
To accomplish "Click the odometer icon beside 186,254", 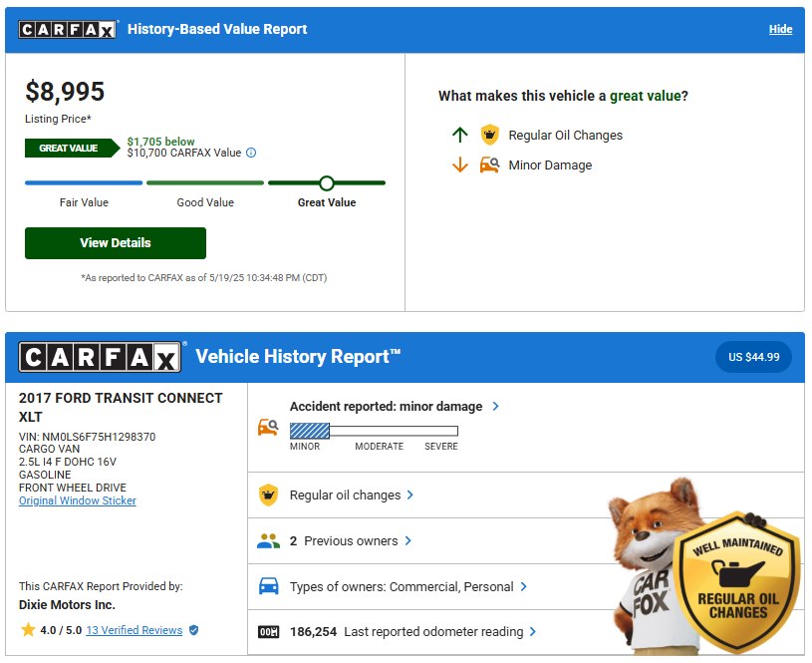I will (x=268, y=632).
